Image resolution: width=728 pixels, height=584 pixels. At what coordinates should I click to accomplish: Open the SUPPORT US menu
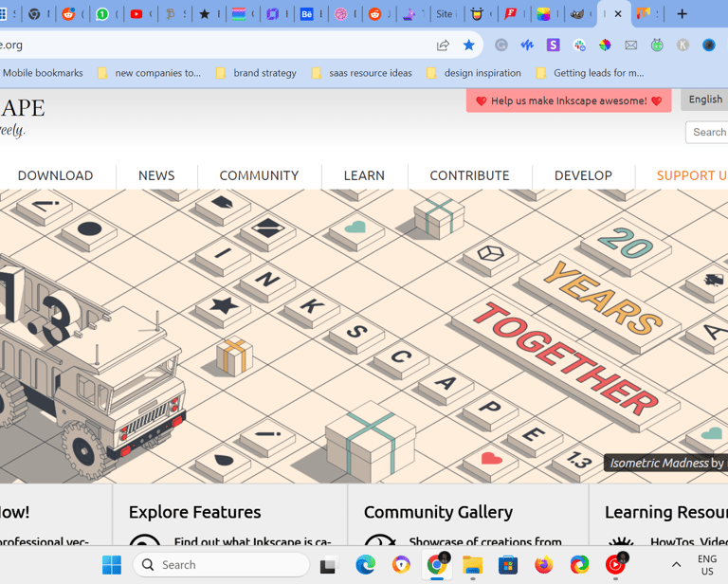[692, 175]
